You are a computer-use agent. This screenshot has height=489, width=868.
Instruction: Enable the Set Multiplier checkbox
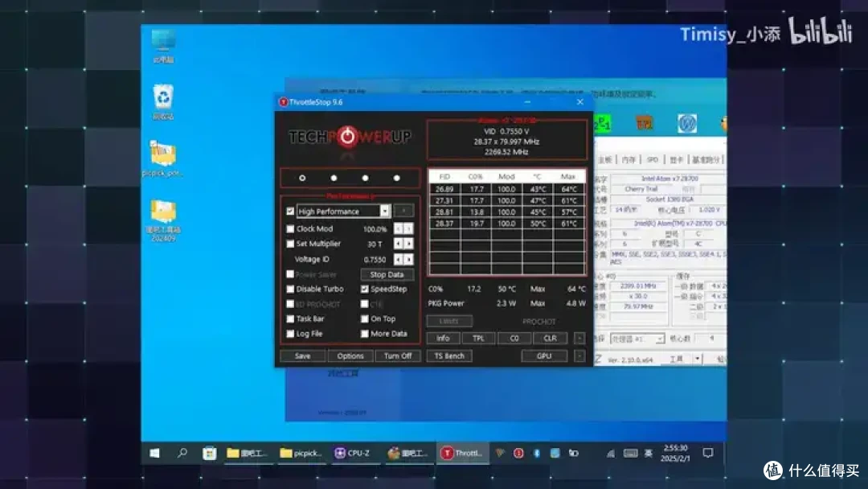[x=290, y=244]
